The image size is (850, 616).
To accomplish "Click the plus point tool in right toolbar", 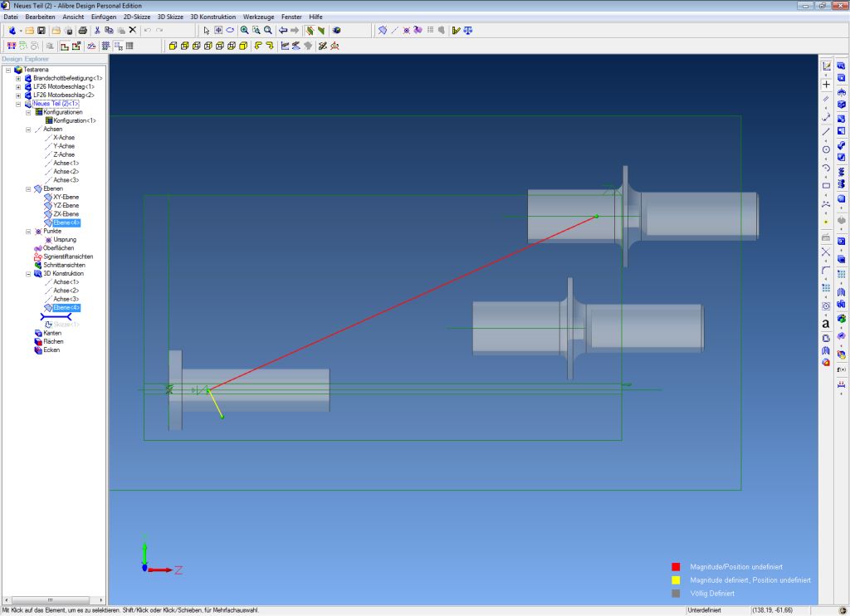I will [826, 84].
